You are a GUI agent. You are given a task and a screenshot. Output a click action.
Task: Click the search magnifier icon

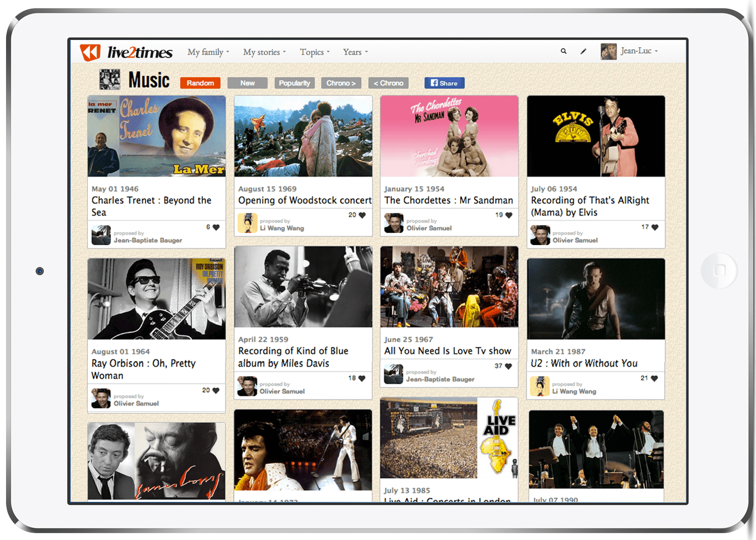point(563,51)
